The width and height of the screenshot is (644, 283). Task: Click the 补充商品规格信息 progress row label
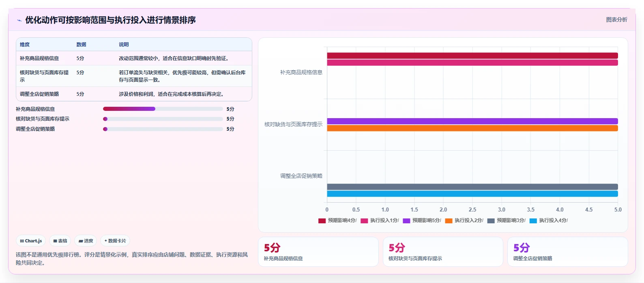point(35,109)
